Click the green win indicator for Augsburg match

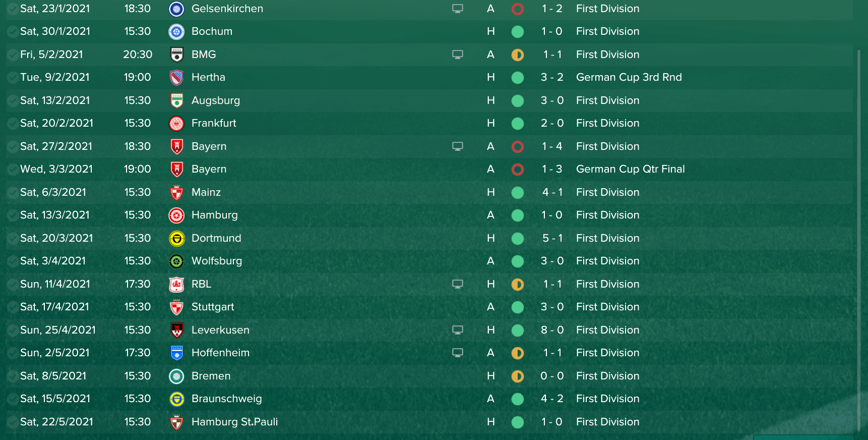(517, 101)
